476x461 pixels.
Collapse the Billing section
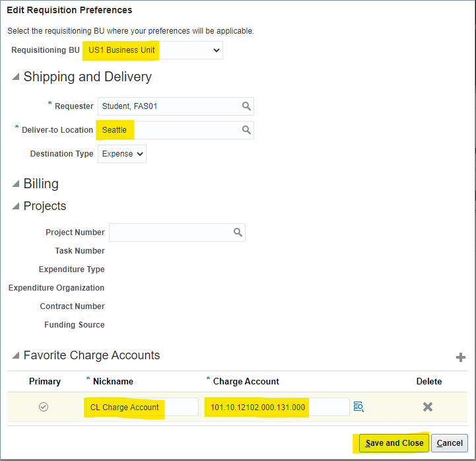click(x=15, y=184)
